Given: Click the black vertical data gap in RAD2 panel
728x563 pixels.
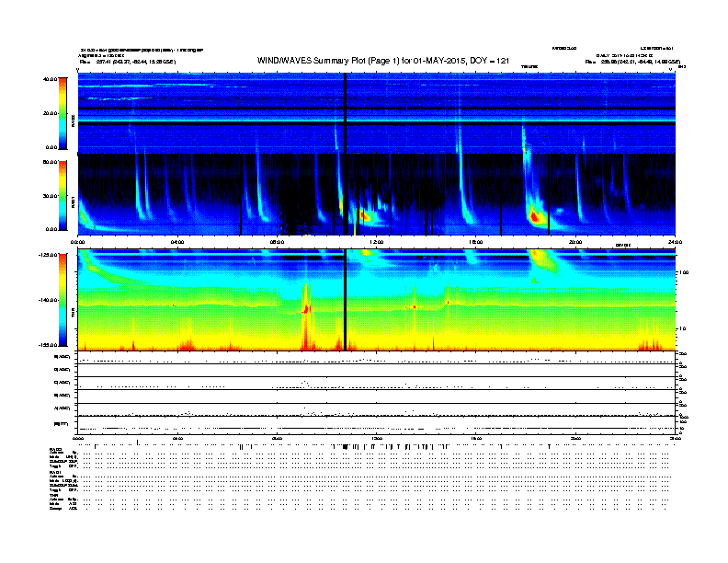Looking at the screenshot, I should point(345,110).
